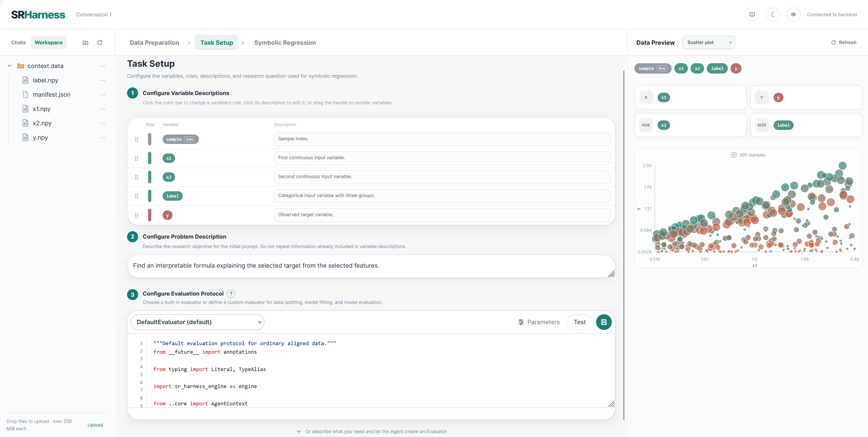Open more options for context.data folder
Viewport: 868px width, 437px height.
(102, 66)
